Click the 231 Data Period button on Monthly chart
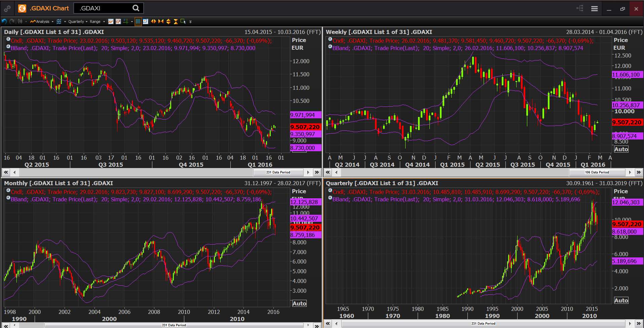Image resolution: width=644 pixels, height=328 pixels. click(x=174, y=325)
